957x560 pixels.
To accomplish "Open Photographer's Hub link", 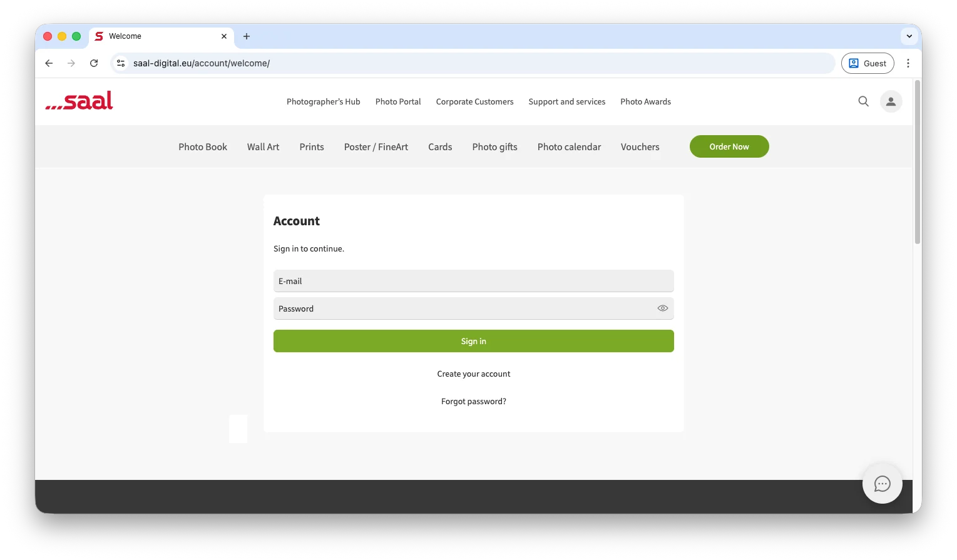I will click(323, 102).
